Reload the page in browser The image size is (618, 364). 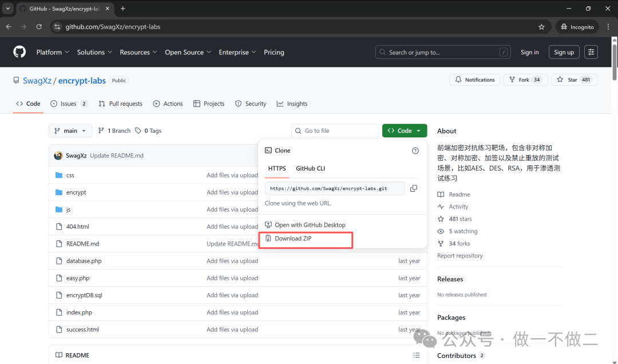click(39, 27)
